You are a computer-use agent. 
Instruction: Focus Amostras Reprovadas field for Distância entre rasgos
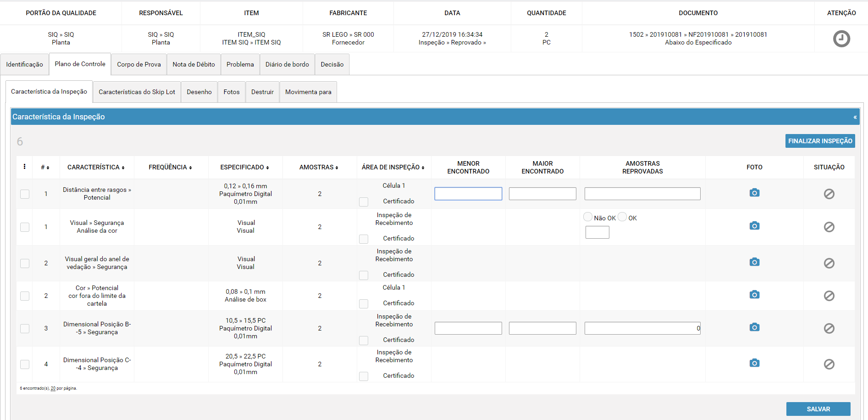[642, 194]
